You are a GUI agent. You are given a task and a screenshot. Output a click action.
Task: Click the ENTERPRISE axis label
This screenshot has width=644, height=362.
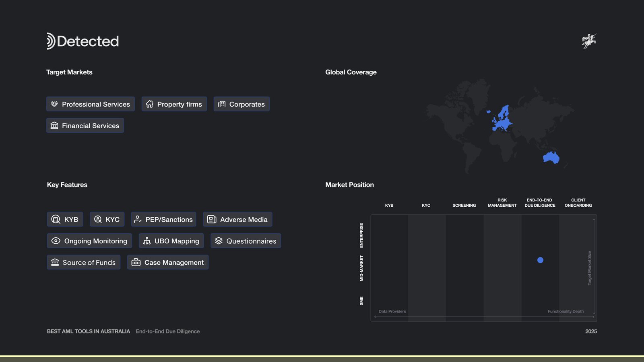[361, 235]
